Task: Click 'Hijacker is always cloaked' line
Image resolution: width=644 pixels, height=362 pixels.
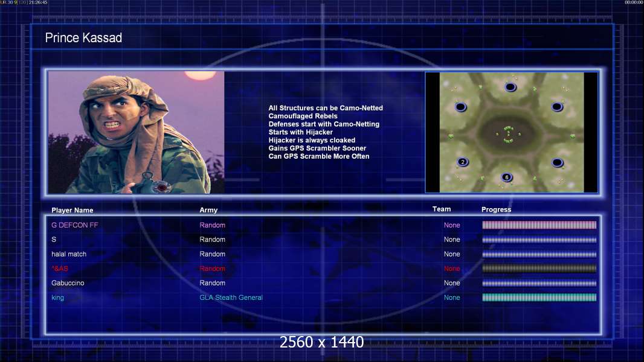Action: (312, 140)
